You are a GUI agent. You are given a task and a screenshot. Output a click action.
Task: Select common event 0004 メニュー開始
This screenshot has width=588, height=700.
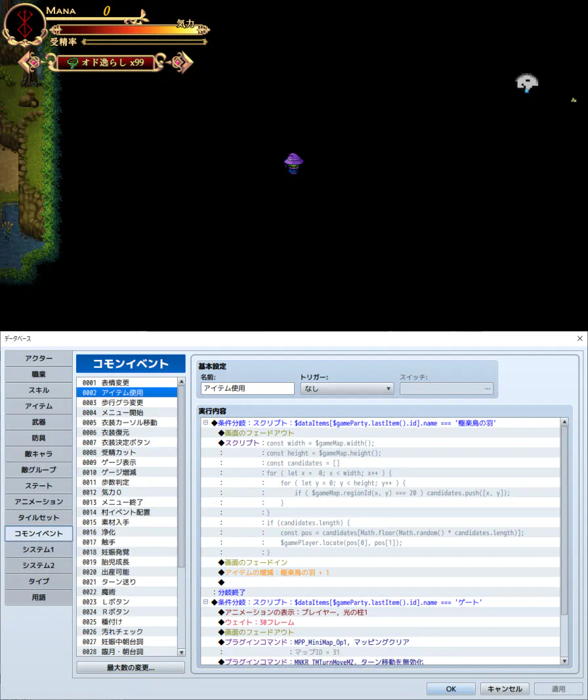click(127, 412)
